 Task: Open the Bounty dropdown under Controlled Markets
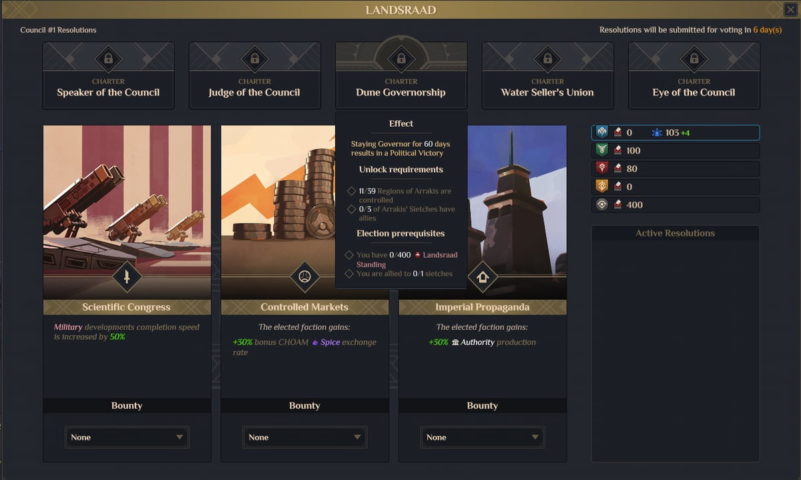point(304,437)
